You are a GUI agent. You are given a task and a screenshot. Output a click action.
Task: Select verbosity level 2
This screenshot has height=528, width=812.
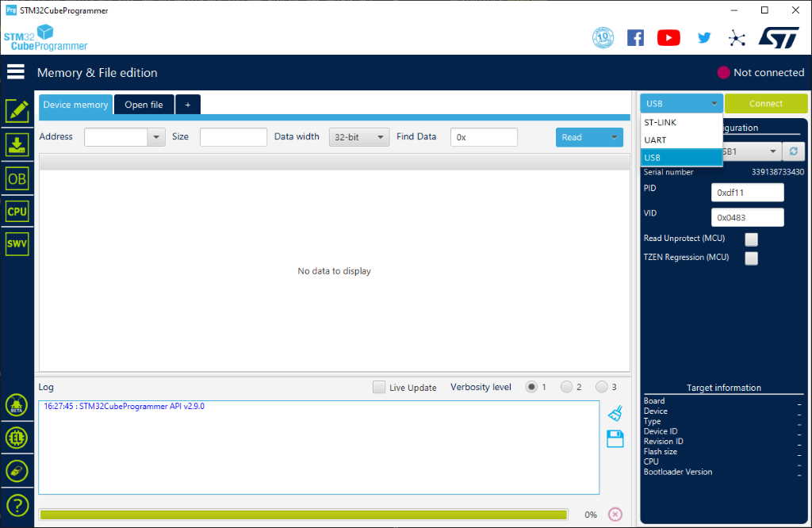coord(566,387)
